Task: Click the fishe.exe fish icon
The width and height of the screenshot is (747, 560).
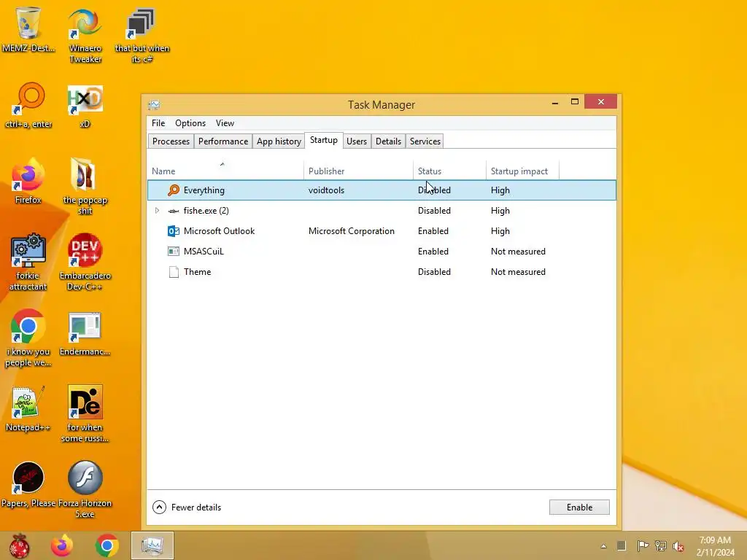Action: tap(174, 211)
